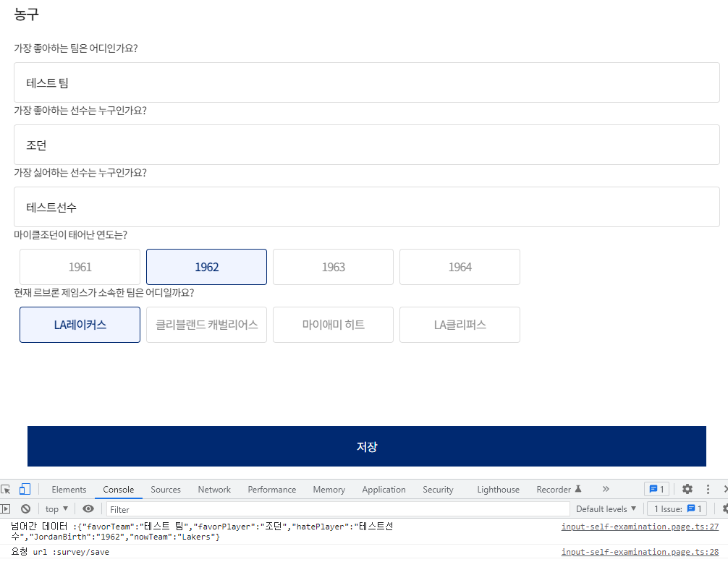Select the LA레이커스 option

tap(80, 325)
